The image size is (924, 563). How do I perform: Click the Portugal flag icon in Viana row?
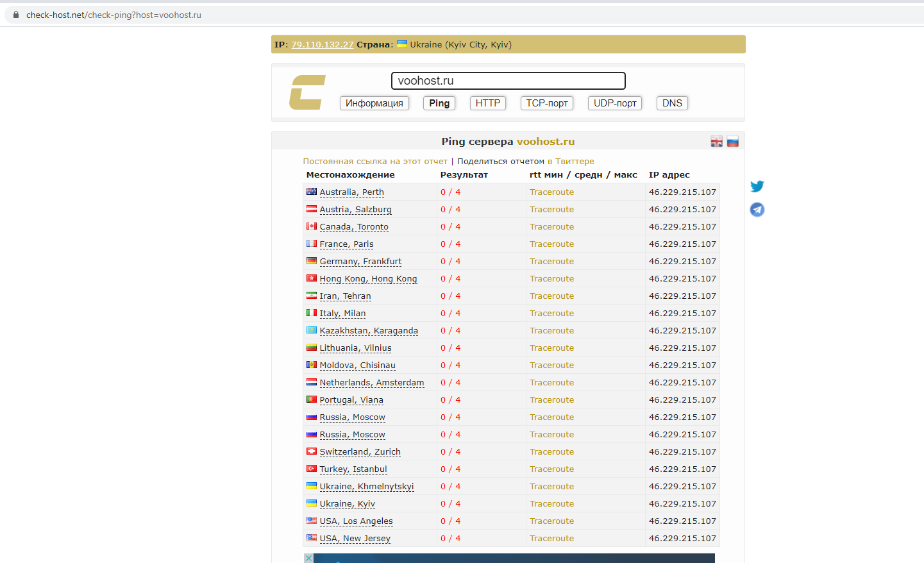312,399
